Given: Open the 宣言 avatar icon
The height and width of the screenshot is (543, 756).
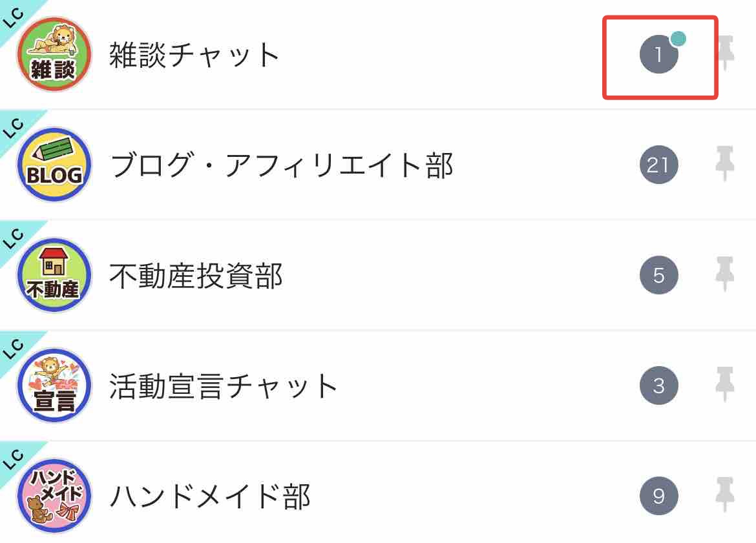Looking at the screenshot, I should (54, 385).
